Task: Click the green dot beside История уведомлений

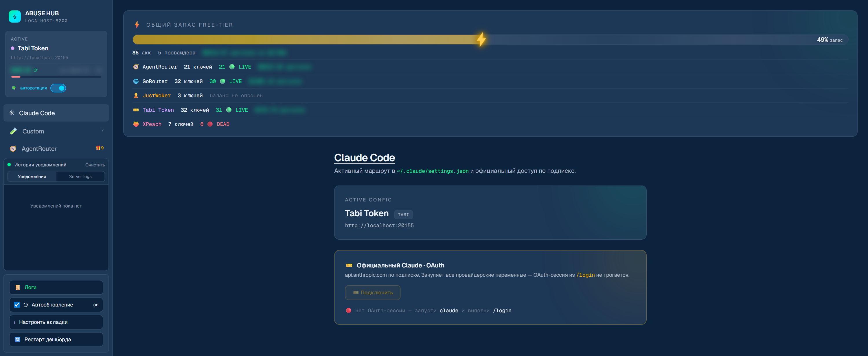Action: 10,164
